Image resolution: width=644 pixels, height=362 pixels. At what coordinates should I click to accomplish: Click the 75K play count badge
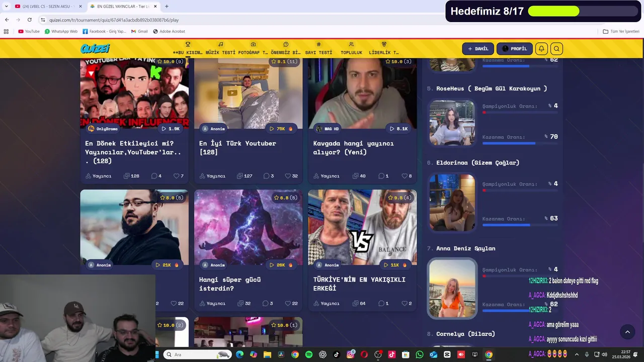[x=281, y=129]
